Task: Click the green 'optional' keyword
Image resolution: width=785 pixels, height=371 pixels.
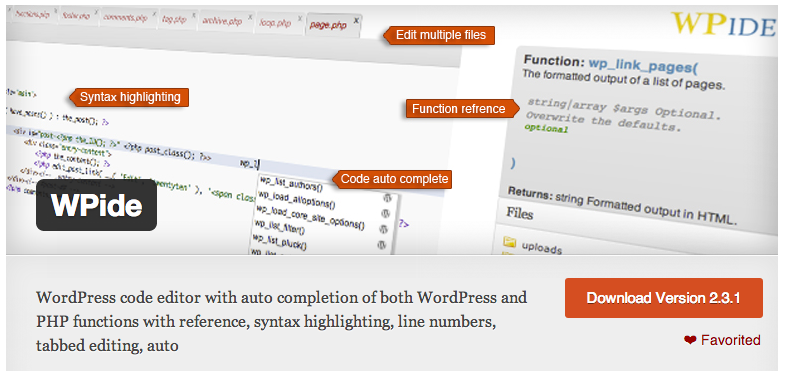Action: click(x=546, y=129)
